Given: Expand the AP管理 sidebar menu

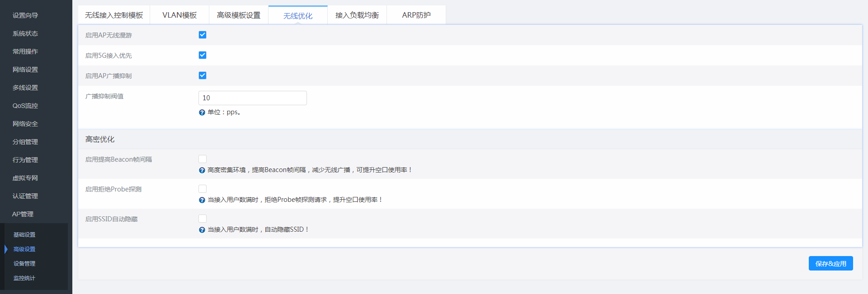Looking at the screenshot, I should (23, 214).
